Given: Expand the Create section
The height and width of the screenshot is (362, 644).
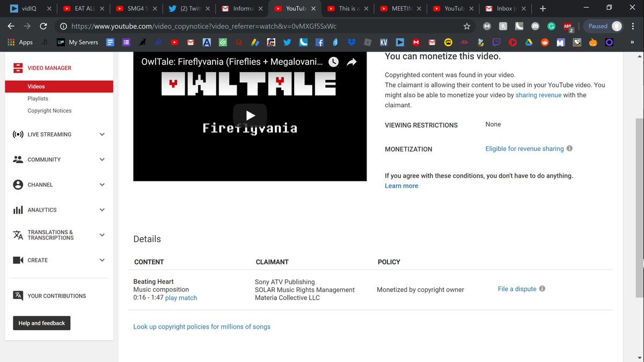Looking at the screenshot, I should point(102,260).
